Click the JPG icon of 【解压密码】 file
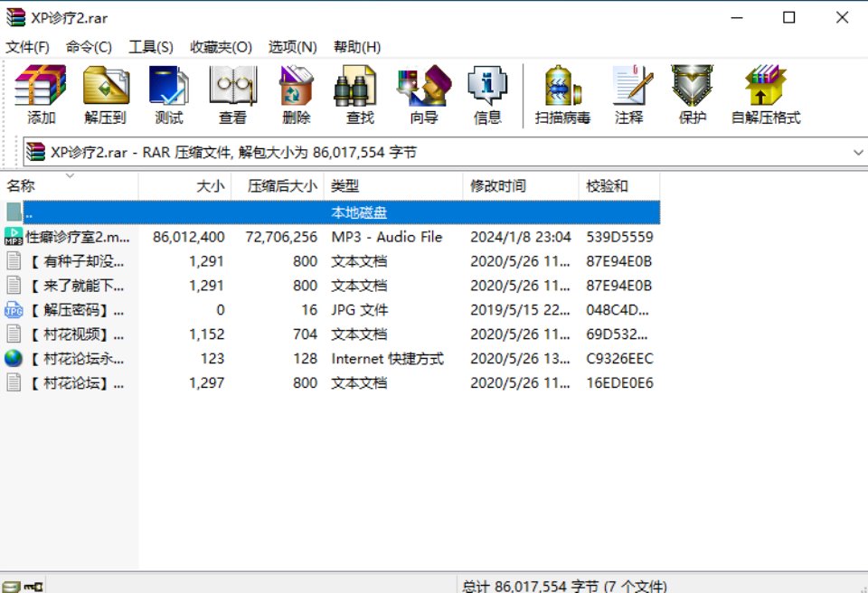The height and width of the screenshot is (593, 868). (x=14, y=310)
